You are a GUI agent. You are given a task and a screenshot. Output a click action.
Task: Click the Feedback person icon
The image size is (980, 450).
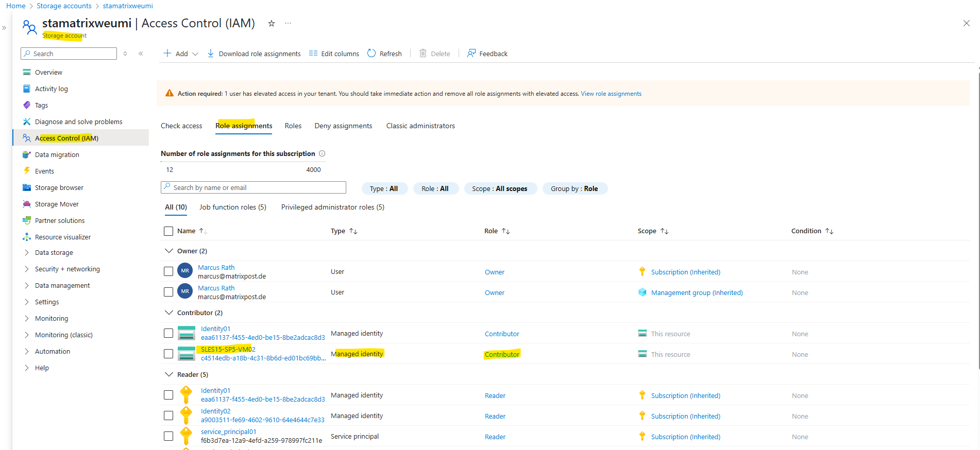(471, 54)
